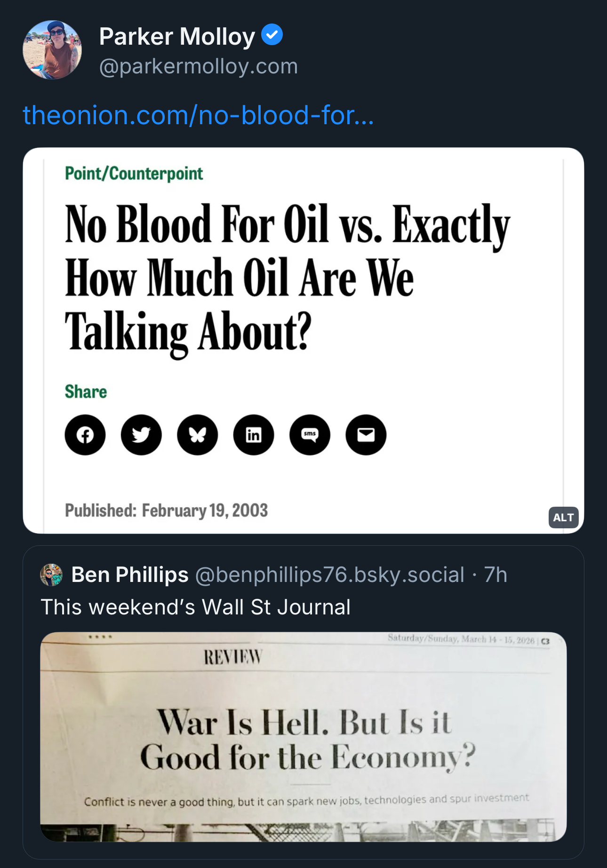Open the theonion.com article link
This screenshot has height=868, width=607.
[198, 115]
